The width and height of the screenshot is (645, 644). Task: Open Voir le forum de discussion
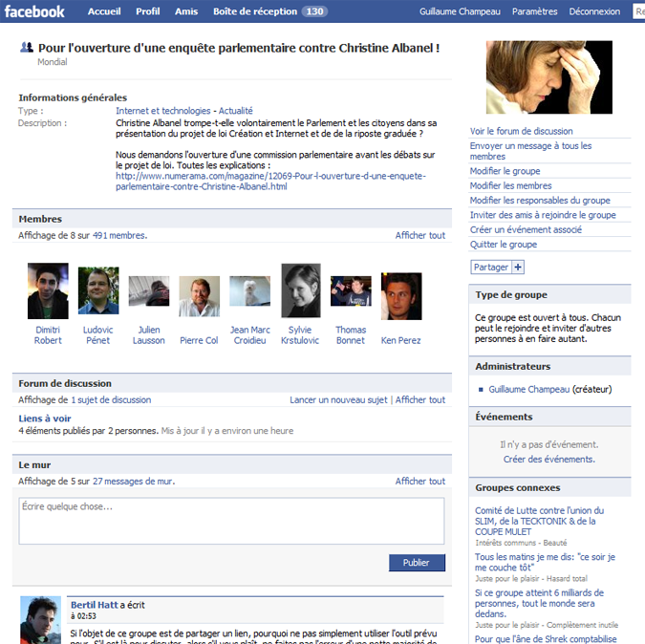[x=521, y=131]
